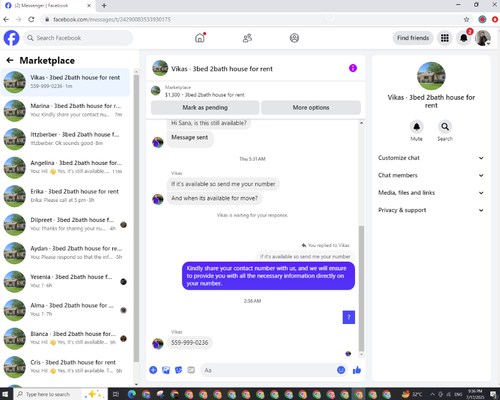Go back using the Marketplace back arrow
500x400 pixels.
(10, 60)
